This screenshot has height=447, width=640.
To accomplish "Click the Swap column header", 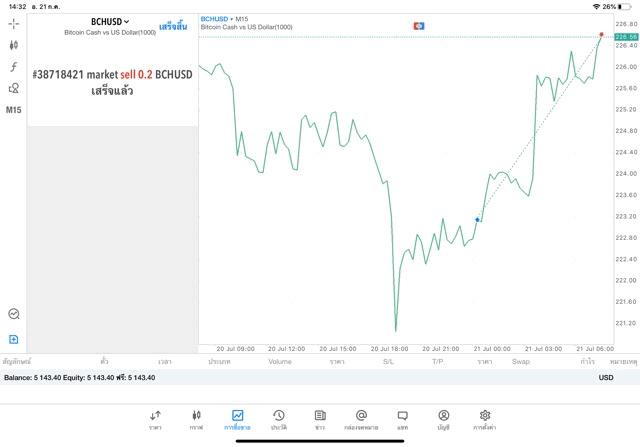I will click(x=521, y=361).
